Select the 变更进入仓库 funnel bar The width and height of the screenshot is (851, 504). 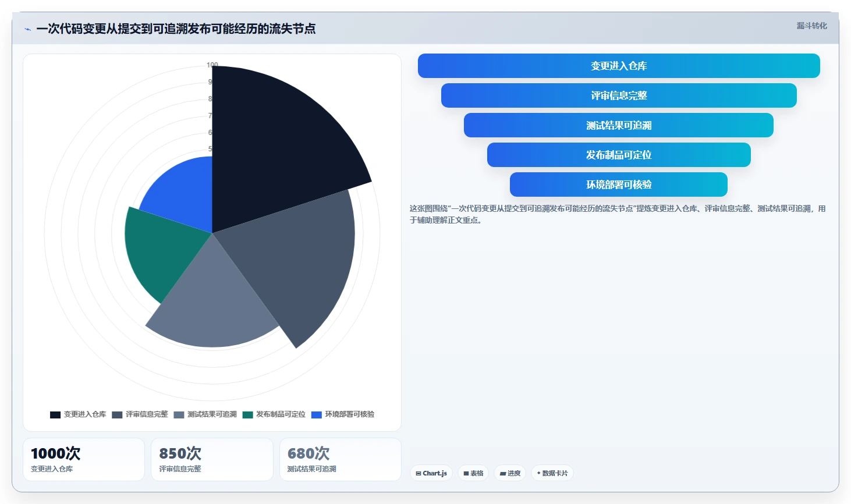pyautogui.click(x=619, y=66)
